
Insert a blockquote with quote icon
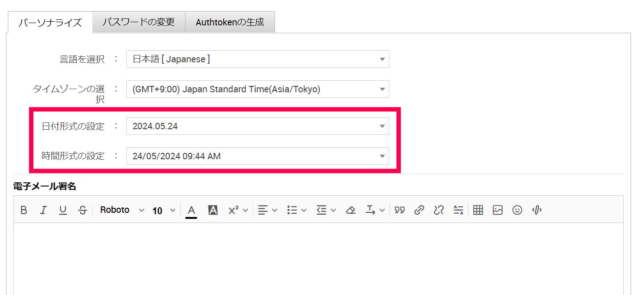[400, 210]
